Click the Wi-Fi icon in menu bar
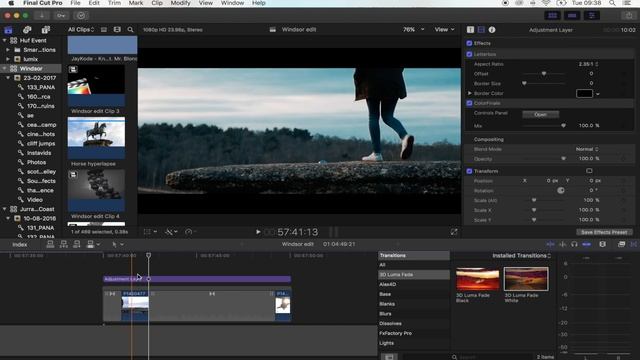Viewport: 640px width, 360px height. click(546, 3)
